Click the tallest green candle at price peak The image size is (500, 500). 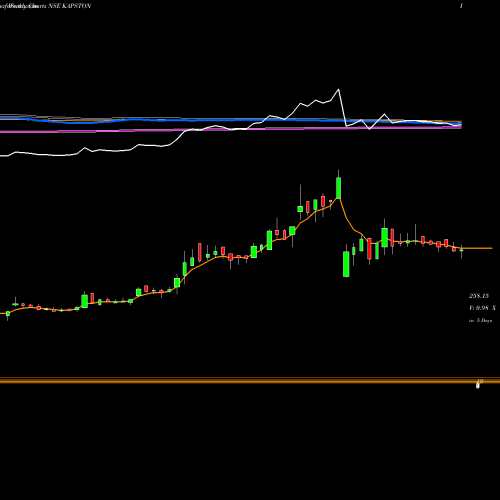click(338, 188)
